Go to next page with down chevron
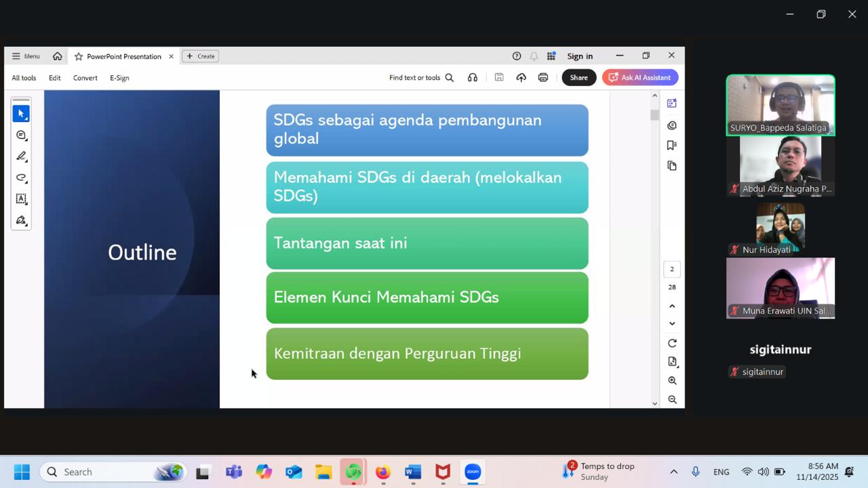This screenshot has width=868, height=488. coord(672,324)
